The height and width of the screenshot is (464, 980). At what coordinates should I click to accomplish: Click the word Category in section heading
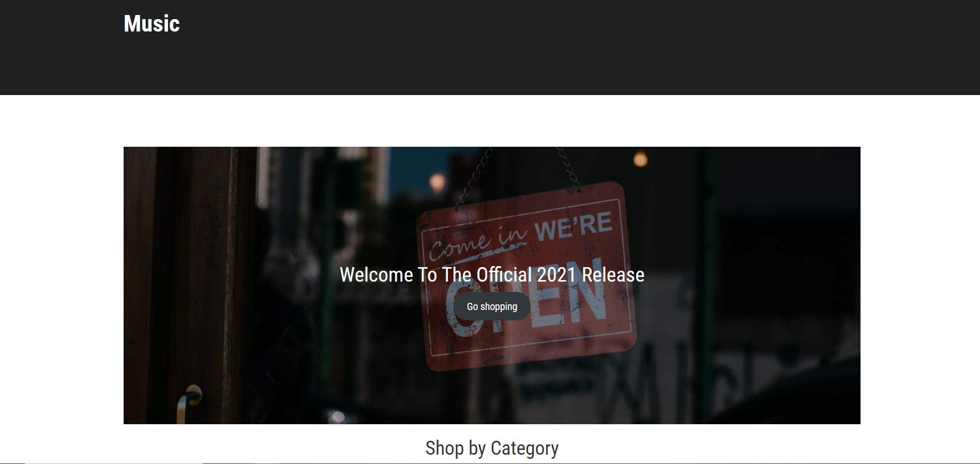pos(524,448)
